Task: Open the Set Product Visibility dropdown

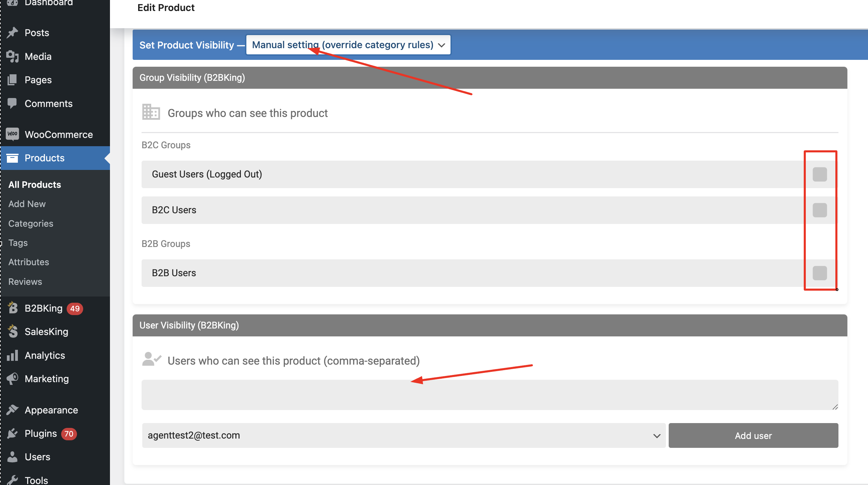Action: pos(348,45)
